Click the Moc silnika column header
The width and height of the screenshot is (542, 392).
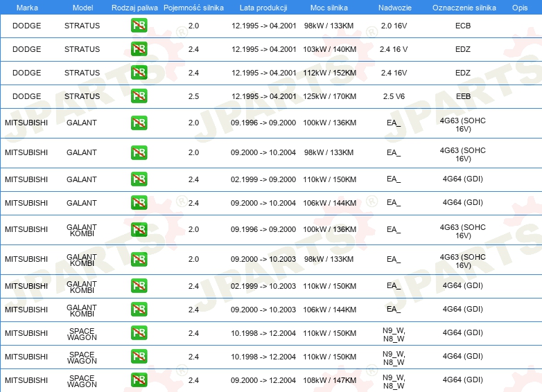pyautogui.click(x=329, y=7)
